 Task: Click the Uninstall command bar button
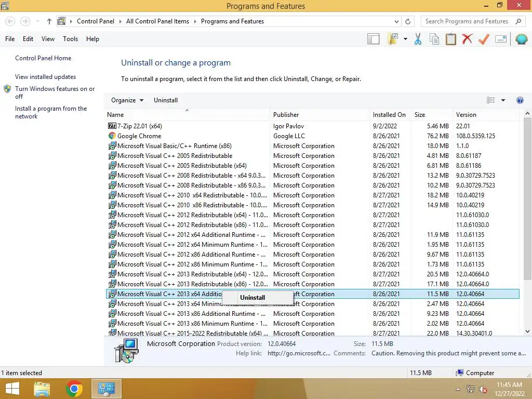pyautogui.click(x=166, y=100)
